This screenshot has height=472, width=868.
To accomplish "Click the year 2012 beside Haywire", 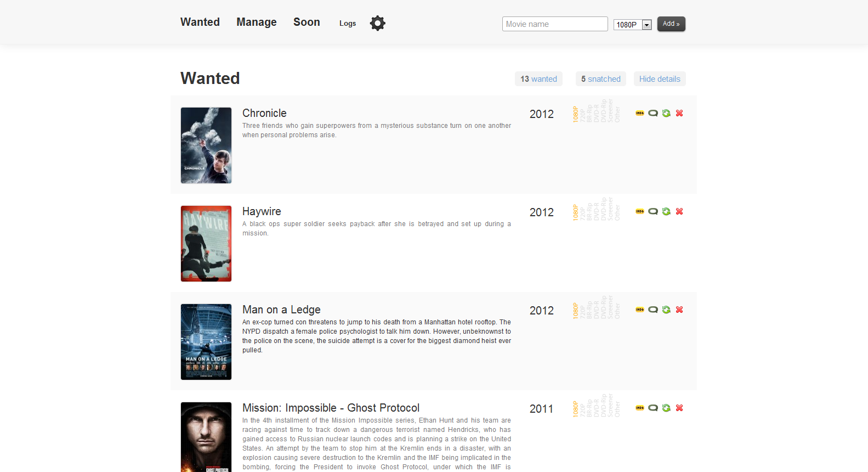I will click(542, 212).
